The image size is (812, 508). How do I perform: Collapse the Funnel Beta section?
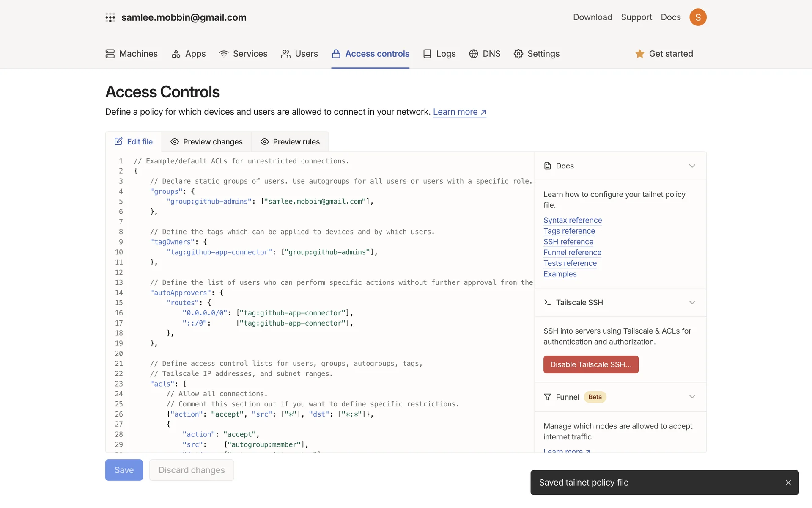coord(692,397)
